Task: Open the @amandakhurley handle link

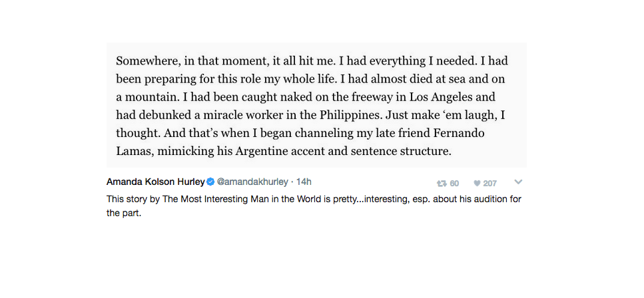Action: (x=252, y=182)
